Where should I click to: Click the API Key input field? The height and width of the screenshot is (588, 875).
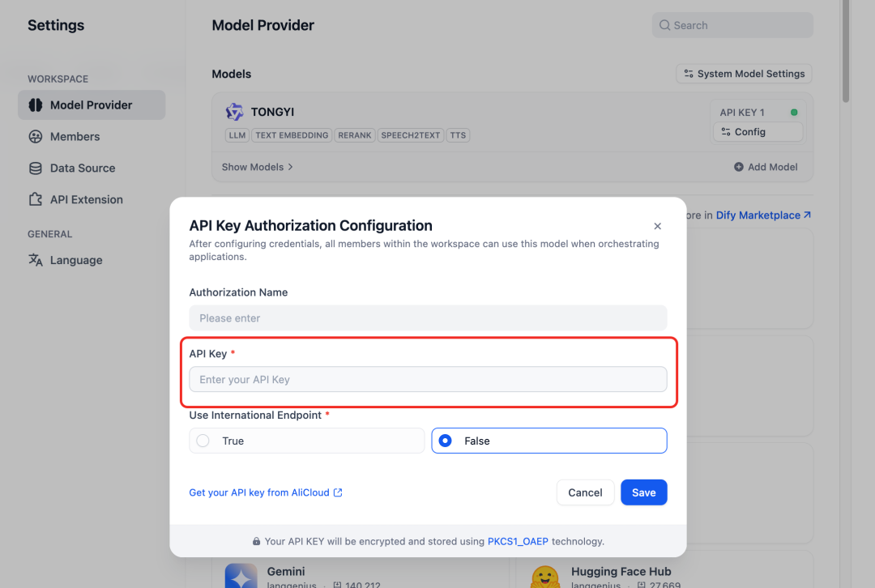(x=428, y=379)
